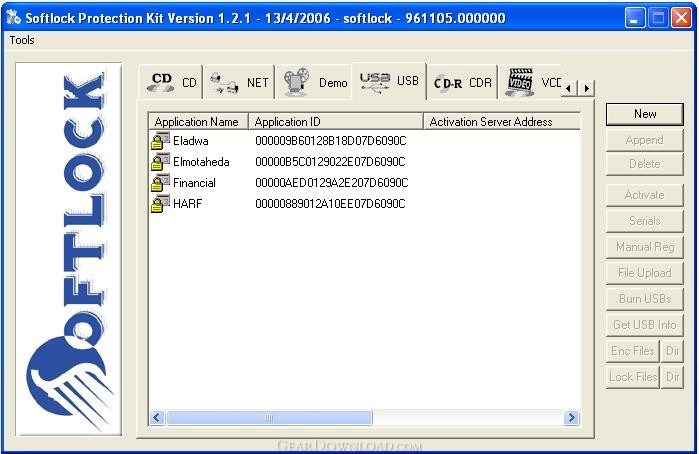Click the Enc Files button
The width and height of the screenshot is (699, 454).
click(x=633, y=351)
